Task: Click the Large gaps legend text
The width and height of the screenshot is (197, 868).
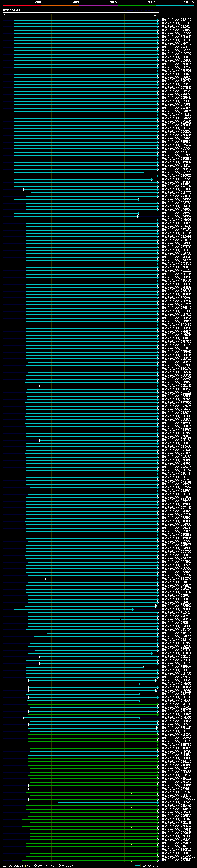Action: 38,865
